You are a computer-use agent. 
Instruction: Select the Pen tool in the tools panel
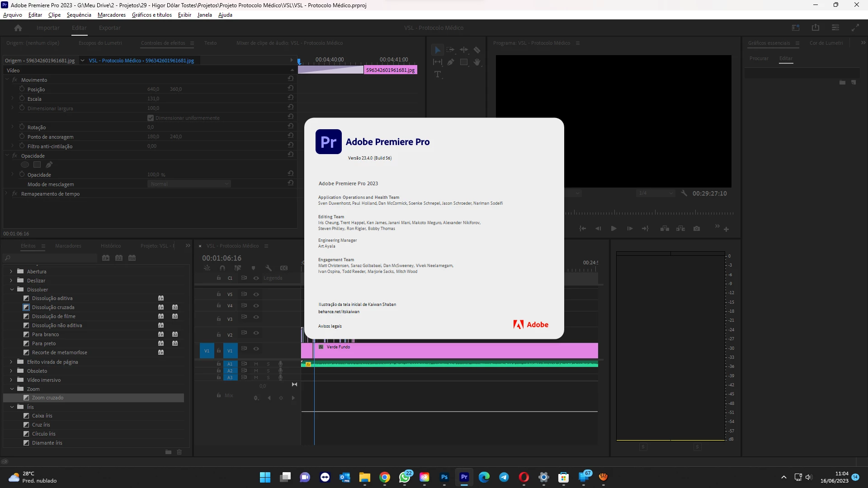pos(451,62)
